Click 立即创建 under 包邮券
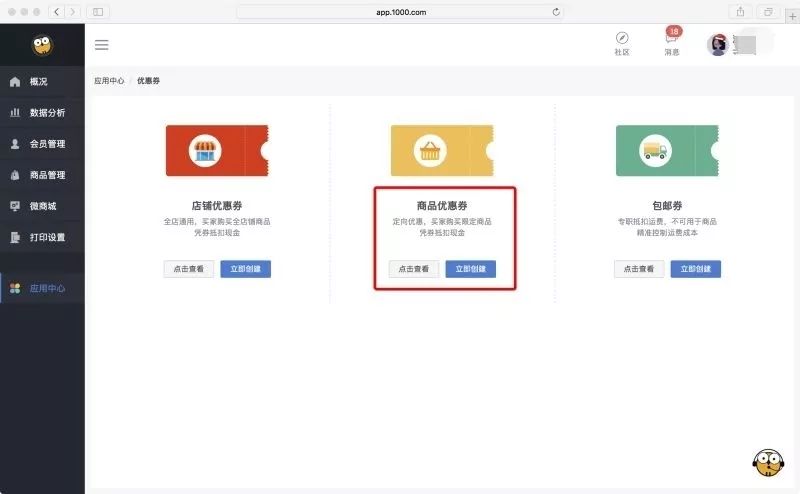This screenshot has height=494, width=800. [x=695, y=269]
